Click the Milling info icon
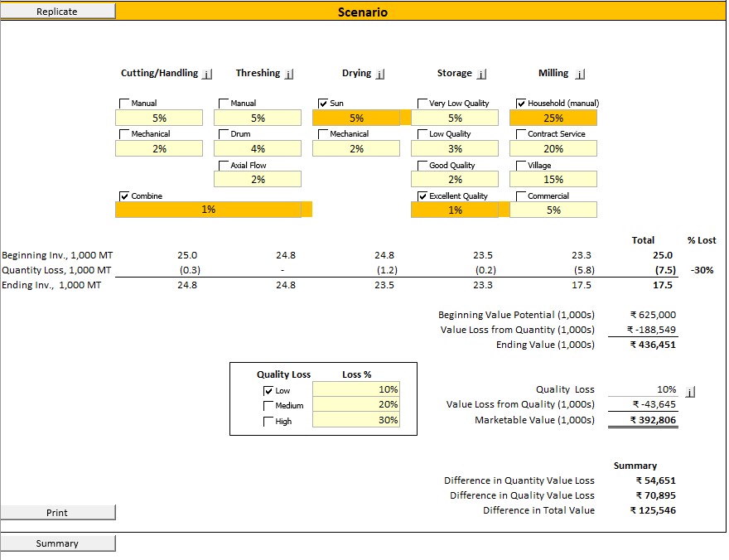Screen dimensions: 729x560 pos(579,74)
